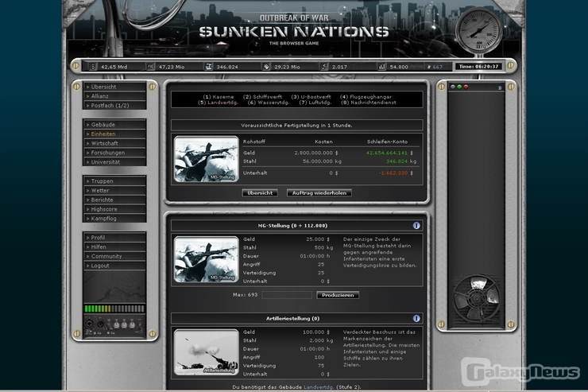
Task: Open Allianz menu entry
Action: point(114,96)
